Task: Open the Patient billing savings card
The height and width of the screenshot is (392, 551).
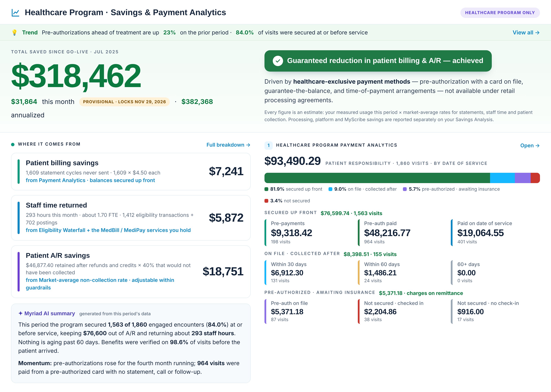Action: pyautogui.click(x=131, y=171)
